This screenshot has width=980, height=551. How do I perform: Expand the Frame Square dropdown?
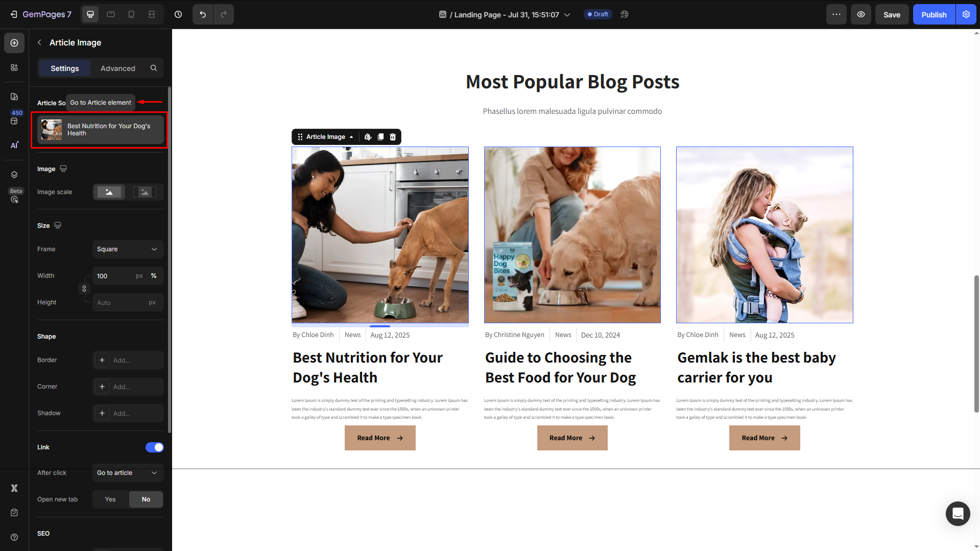[x=128, y=249]
